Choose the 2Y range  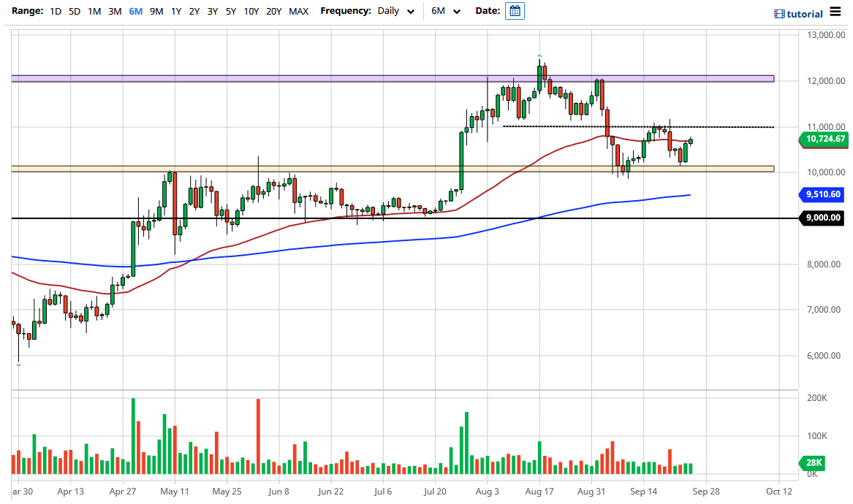click(x=194, y=11)
